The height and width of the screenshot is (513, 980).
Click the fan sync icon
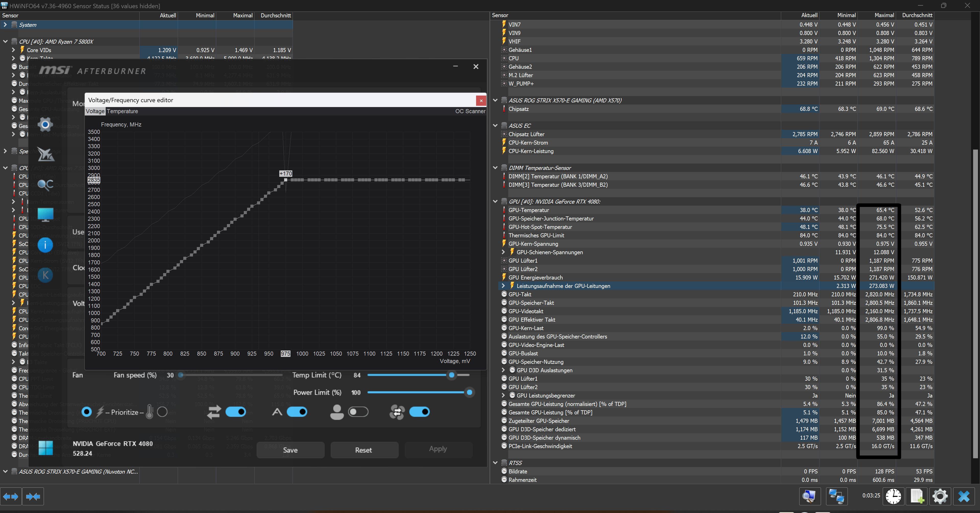(x=397, y=412)
